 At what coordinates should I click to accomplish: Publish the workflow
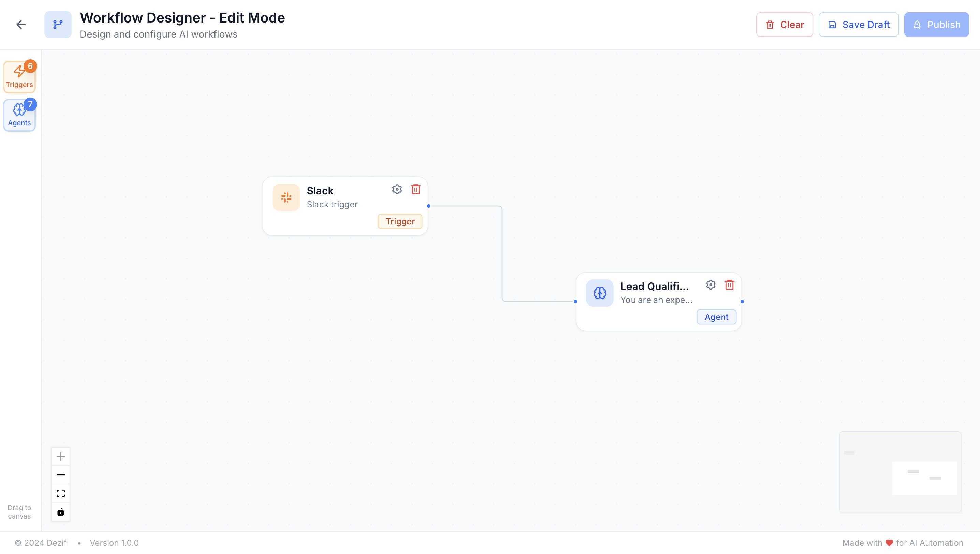pos(936,24)
